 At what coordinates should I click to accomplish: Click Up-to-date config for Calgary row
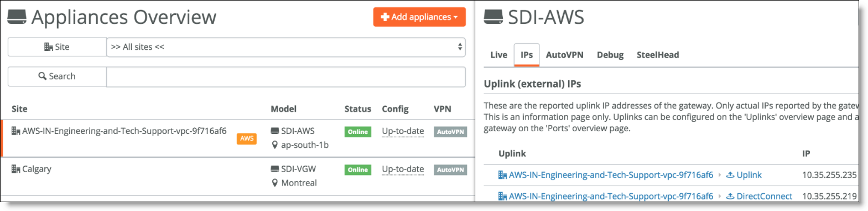tap(403, 169)
